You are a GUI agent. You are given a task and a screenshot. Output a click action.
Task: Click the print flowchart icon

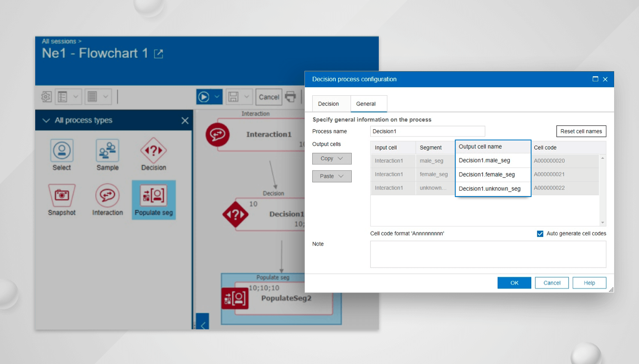[x=291, y=97]
